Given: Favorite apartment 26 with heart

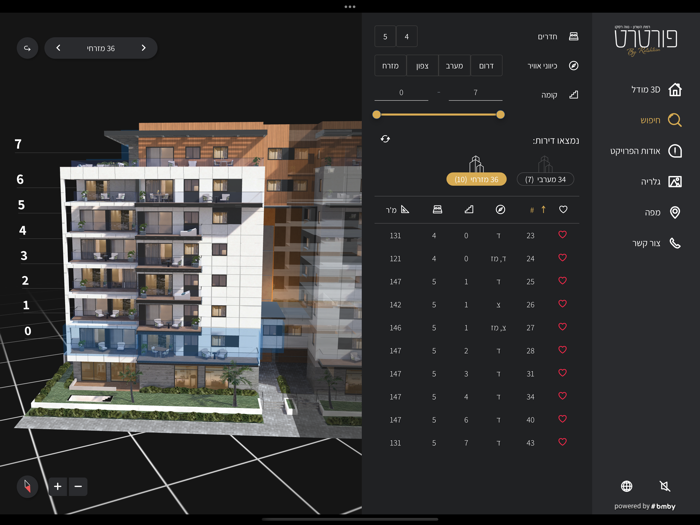Looking at the screenshot, I should (562, 304).
